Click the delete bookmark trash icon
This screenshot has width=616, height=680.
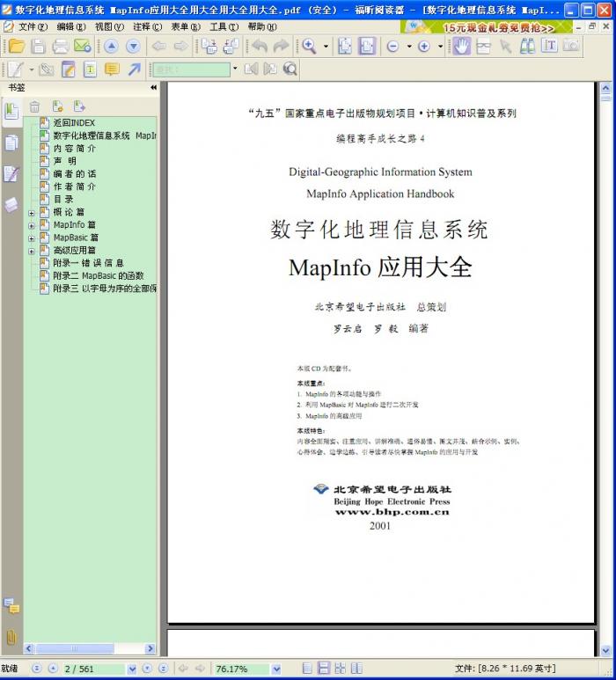coord(34,107)
